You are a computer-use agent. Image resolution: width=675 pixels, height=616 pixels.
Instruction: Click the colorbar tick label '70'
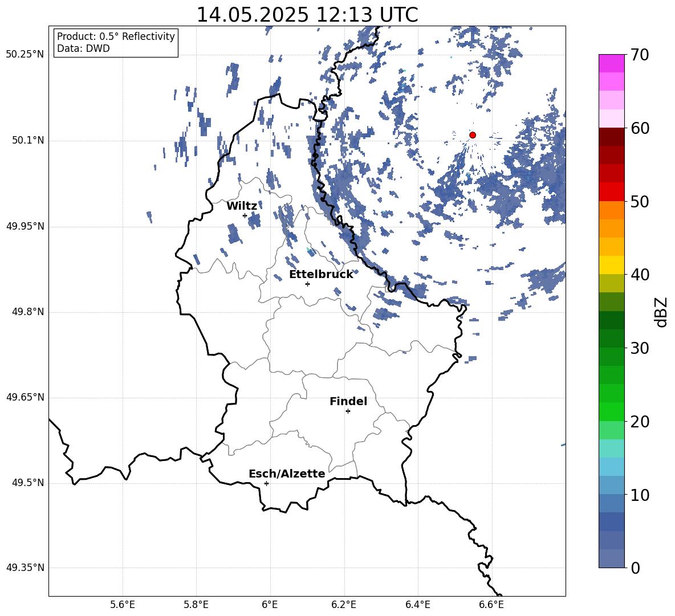(640, 55)
